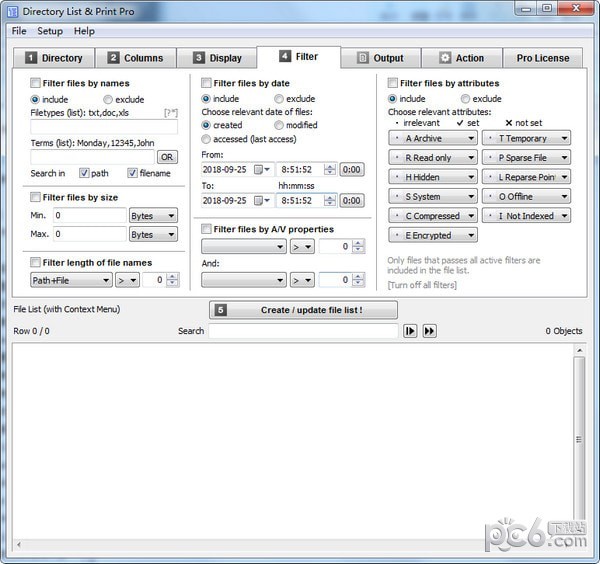600x564 pixels.
Task: Adjust the From time spinner arrows
Action: pyautogui.click(x=330, y=170)
